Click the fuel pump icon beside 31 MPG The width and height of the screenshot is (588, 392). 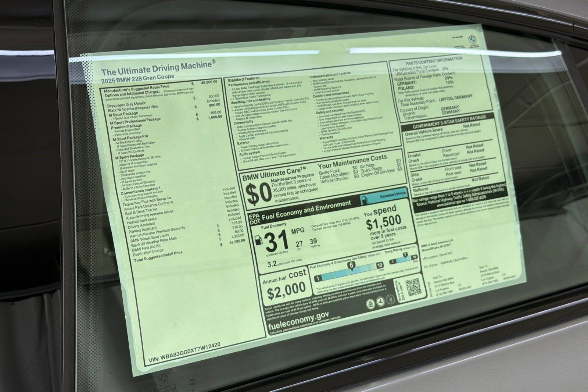click(x=258, y=240)
